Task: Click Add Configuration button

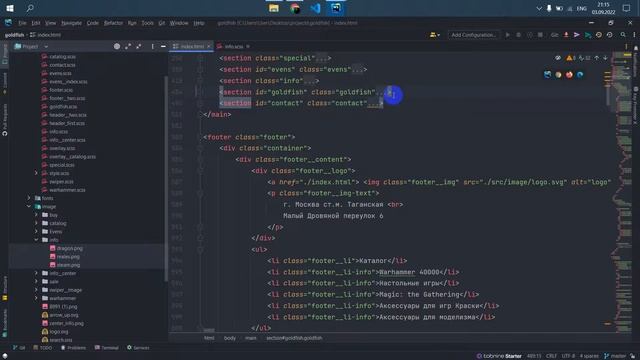Action: click(473, 35)
